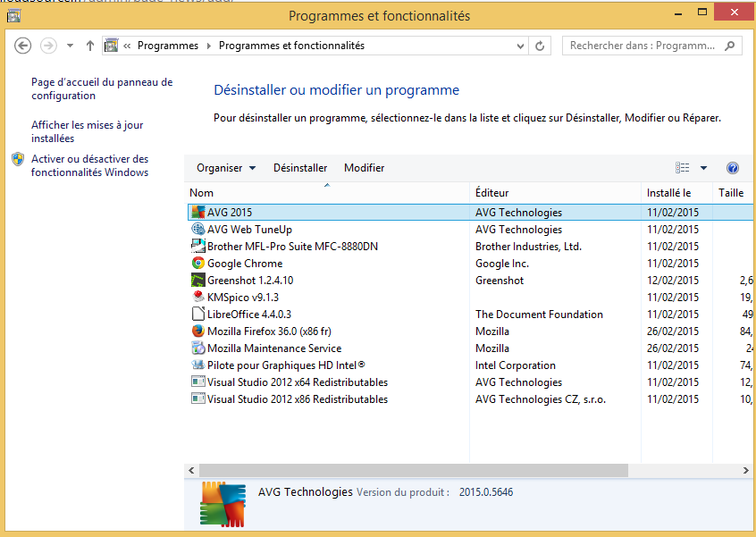Image resolution: width=756 pixels, height=537 pixels.
Task: Click the window title bar program icon
Action: [x=13, y=16]
